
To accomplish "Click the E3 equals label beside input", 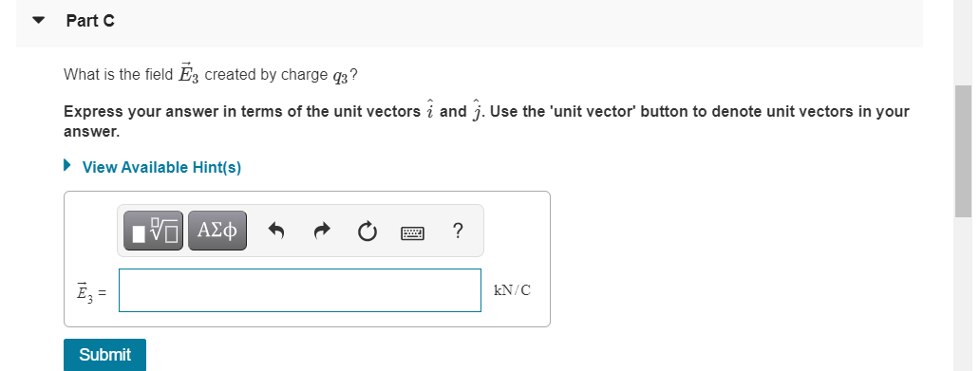I will pos(91,292).
